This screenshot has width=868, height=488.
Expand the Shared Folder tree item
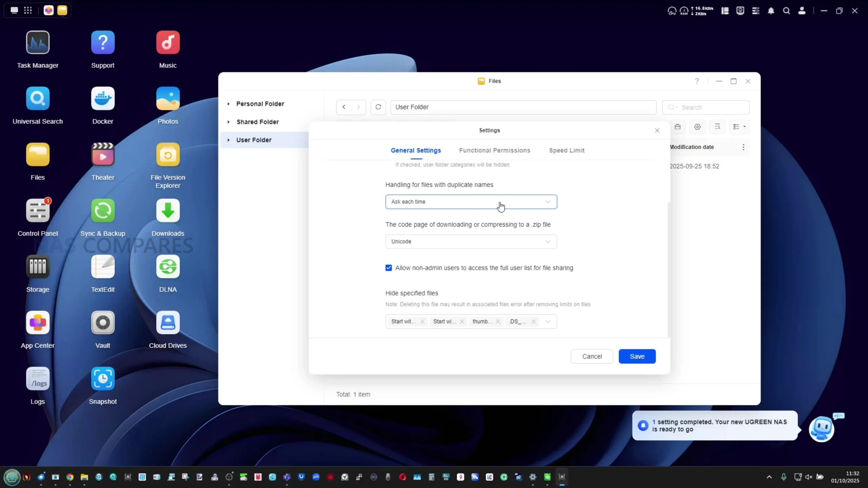229,122
